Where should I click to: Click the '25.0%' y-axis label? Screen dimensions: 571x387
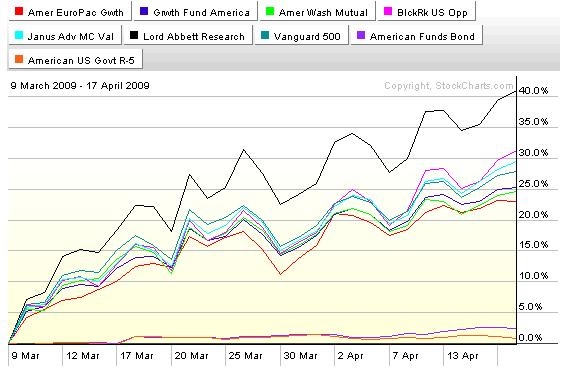pos(533,183)
